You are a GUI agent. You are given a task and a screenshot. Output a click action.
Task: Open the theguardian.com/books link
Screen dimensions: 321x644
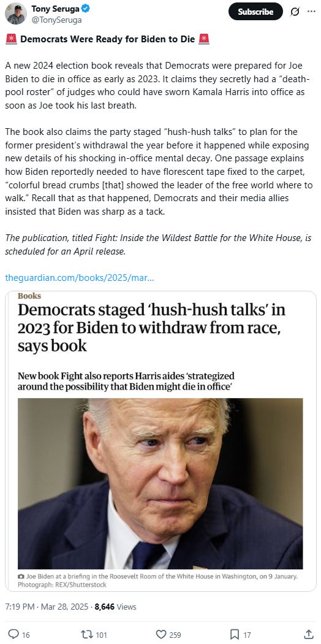pos(80,278)
